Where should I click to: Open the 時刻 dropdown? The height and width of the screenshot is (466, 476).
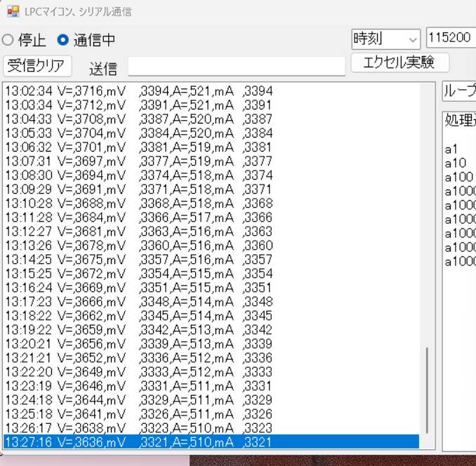(x=385, y=39)
